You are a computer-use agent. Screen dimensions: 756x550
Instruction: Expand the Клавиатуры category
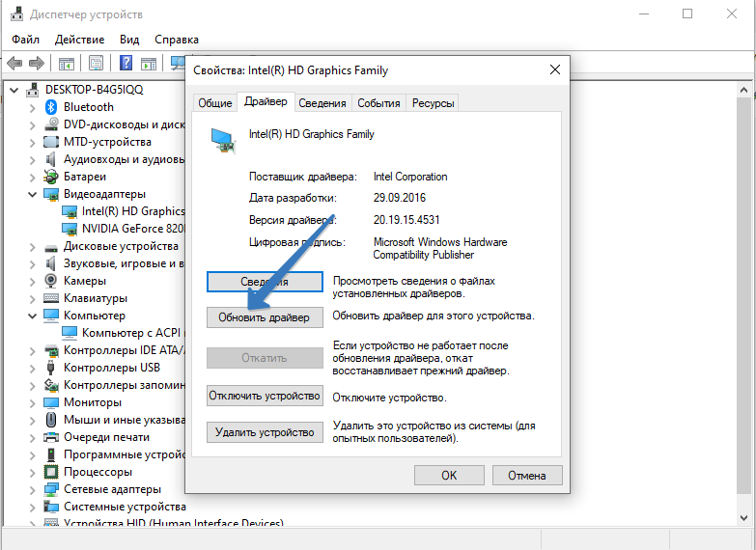click(x=32, y=298)
